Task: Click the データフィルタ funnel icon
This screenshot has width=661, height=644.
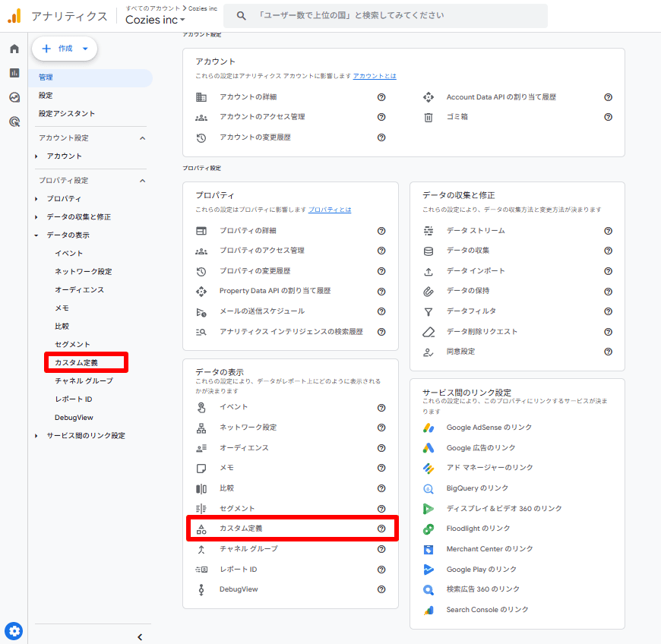Action: click(429, 312)
